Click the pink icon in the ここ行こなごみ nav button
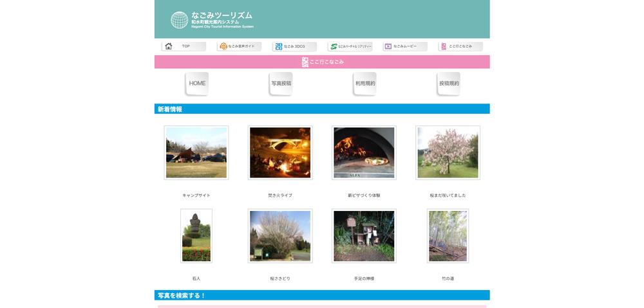 (x=444, y=46)
